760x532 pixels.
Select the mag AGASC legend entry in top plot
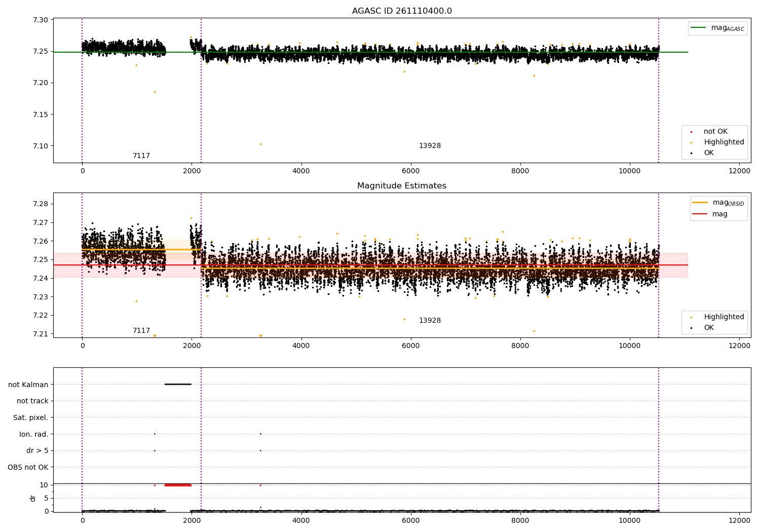(x=718, y=28)
